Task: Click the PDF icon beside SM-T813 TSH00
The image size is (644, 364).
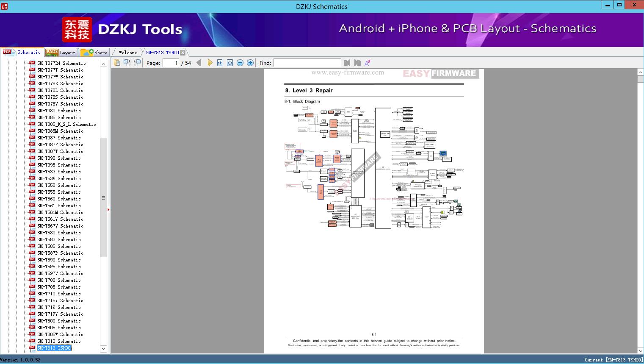Action: 32,348
